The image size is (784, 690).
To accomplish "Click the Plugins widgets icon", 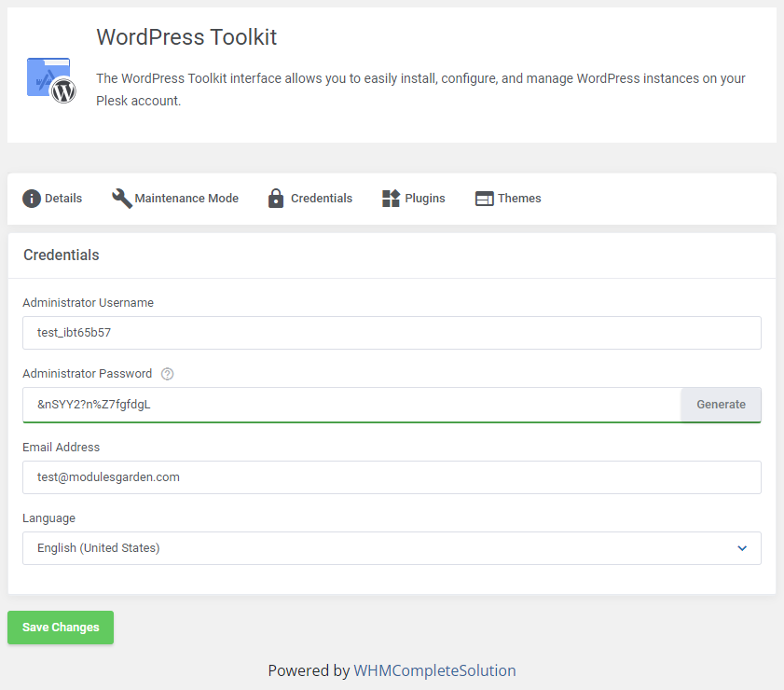I will click(391, 199).
